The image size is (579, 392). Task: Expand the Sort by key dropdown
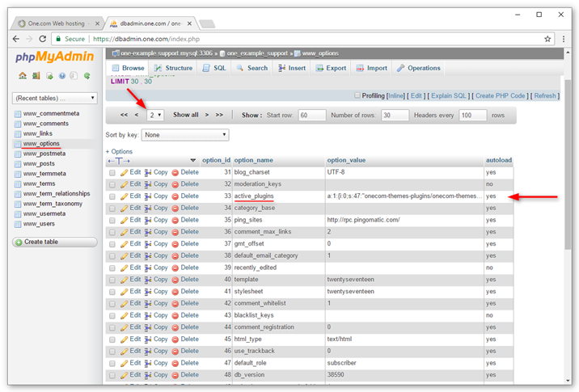pos(185,135)
